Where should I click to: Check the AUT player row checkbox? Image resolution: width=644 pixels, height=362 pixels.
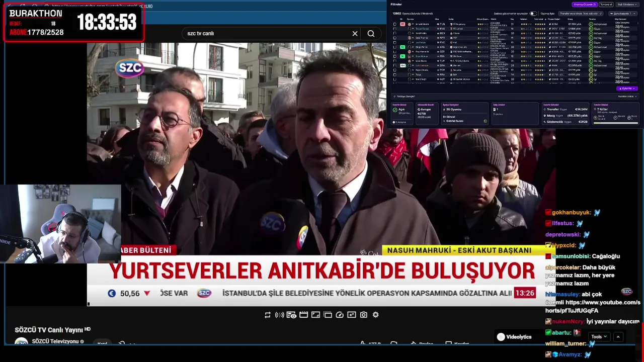395,79
